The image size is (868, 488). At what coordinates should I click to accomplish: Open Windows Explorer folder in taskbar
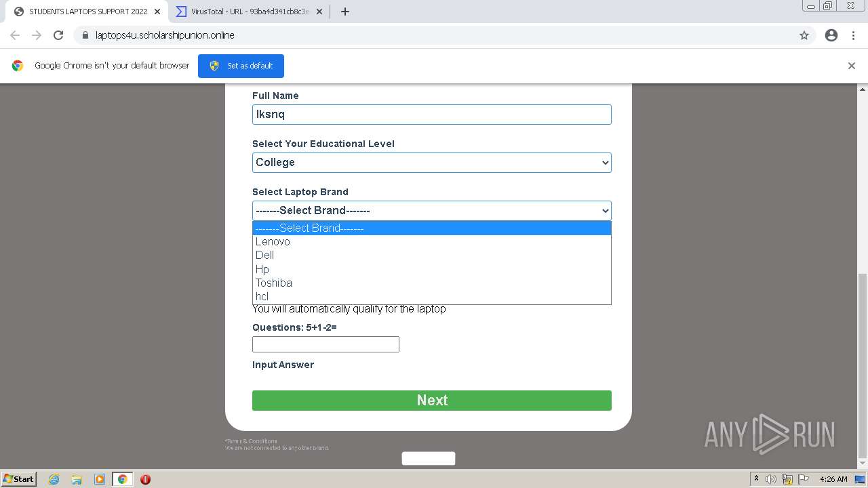point(77,479)
